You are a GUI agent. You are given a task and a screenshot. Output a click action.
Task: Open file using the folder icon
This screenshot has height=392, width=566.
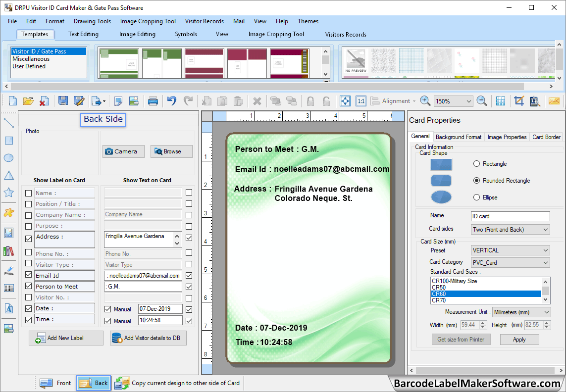pyautogui.click(x=28, y=101)
